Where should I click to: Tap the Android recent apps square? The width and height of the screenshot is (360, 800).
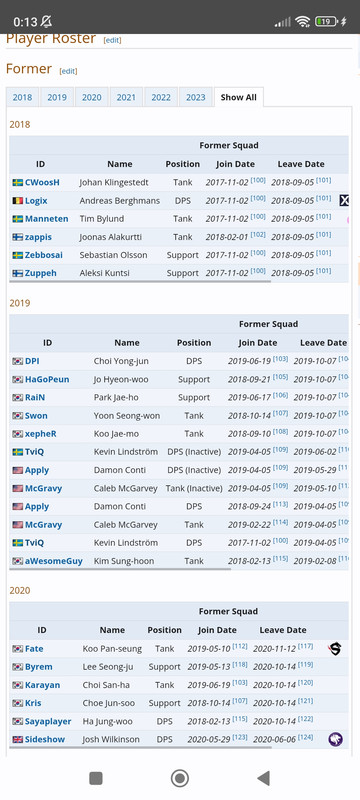coord(96,778)
